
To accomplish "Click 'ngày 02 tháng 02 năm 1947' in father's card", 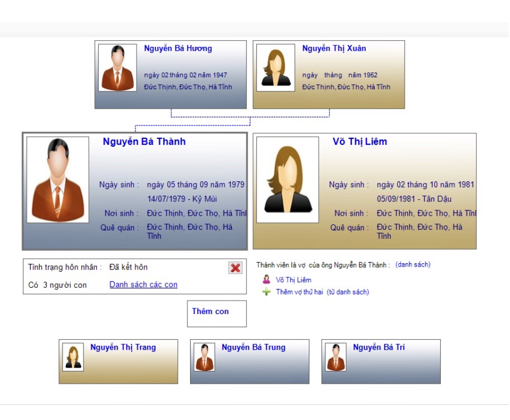I will click(186, 75).
